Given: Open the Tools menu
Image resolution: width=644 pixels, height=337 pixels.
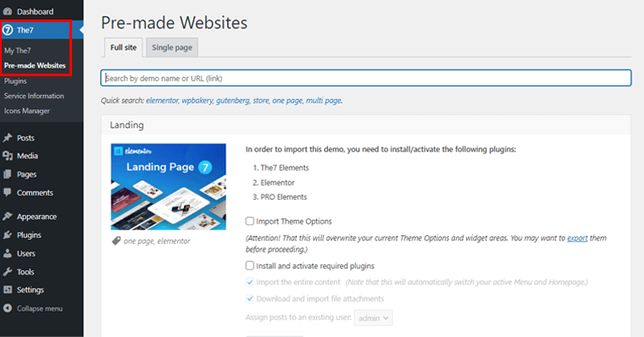Looking at the screenshot, I should [25, 272].
